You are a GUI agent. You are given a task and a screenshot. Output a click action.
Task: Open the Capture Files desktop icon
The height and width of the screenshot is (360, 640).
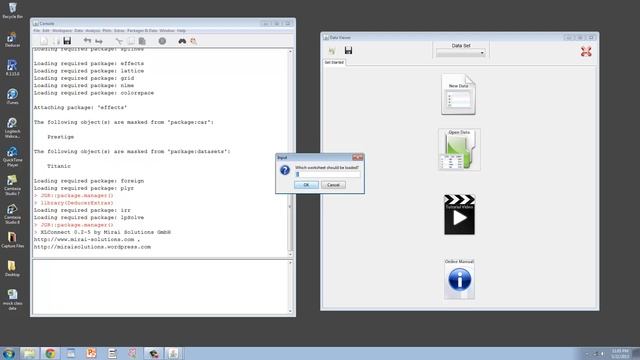tap(12, 240)
